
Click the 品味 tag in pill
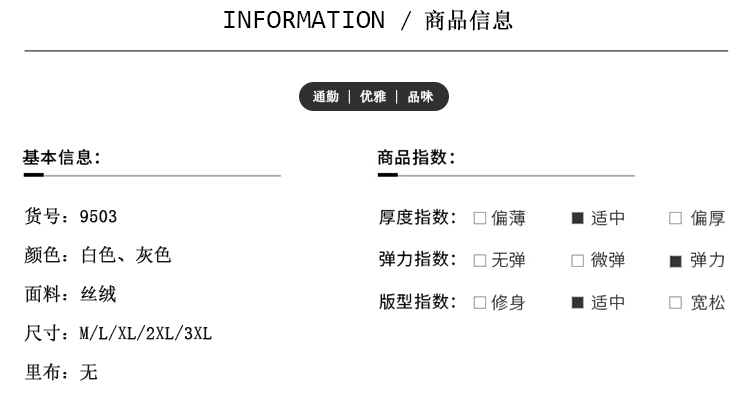point(420,97)
